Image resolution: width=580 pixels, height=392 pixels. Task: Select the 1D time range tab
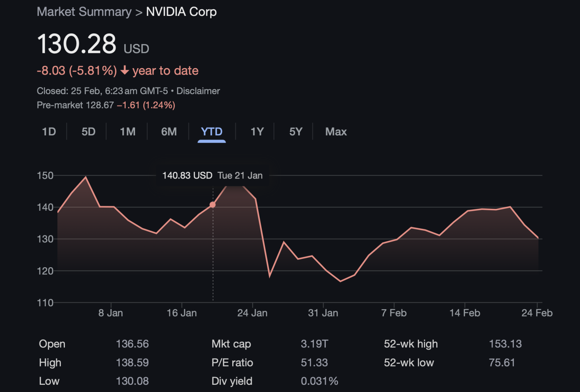[49, 132]
